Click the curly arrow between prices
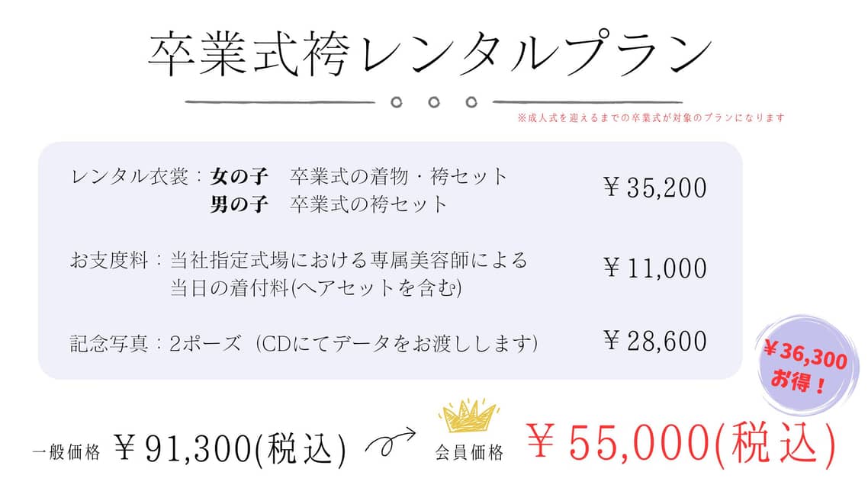 (x=391, y=441)
